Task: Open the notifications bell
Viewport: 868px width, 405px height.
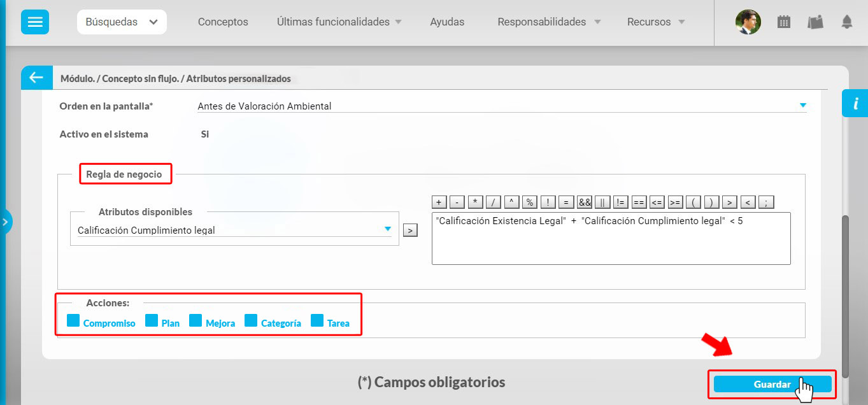Action: 846,22
